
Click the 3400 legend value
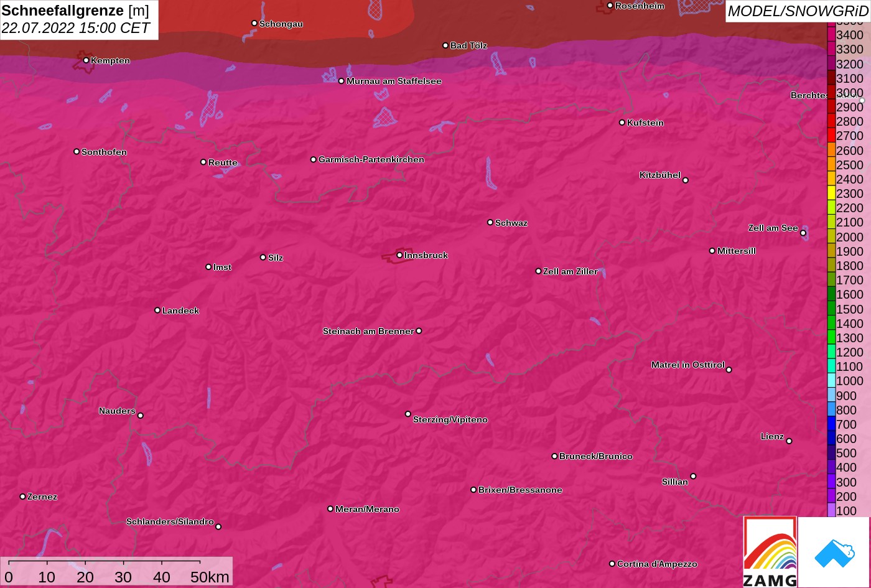point(850,35)
